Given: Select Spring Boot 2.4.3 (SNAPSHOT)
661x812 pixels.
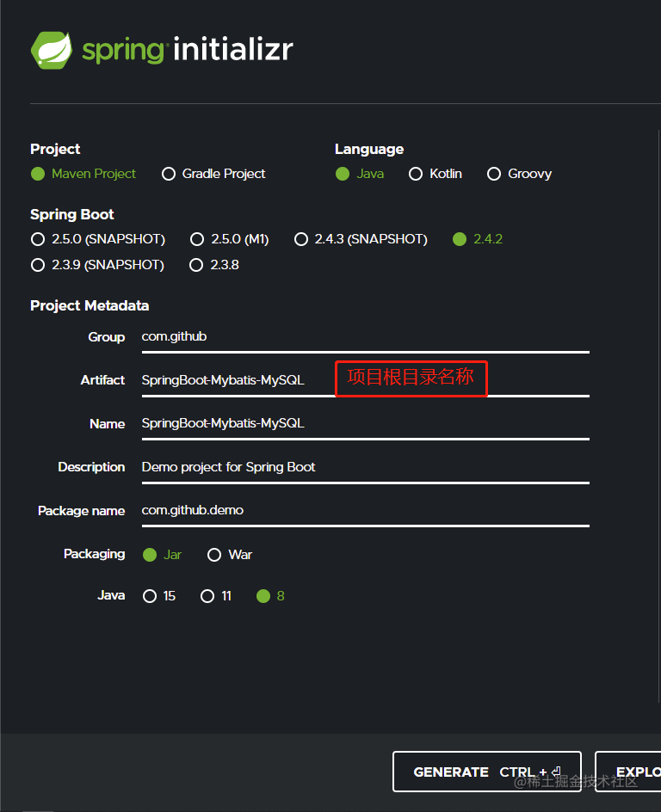Looking at the screenshot, I should 361,239.
